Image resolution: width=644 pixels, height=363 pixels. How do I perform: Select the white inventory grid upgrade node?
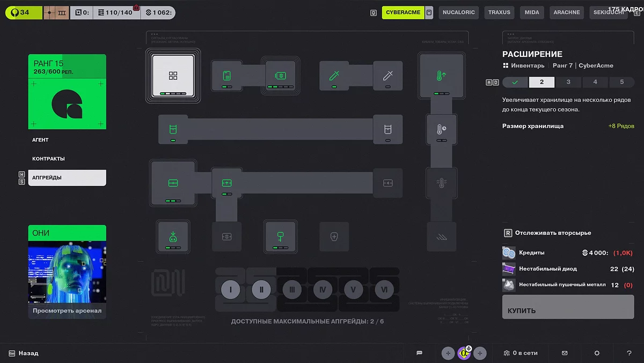coord(173,76)
